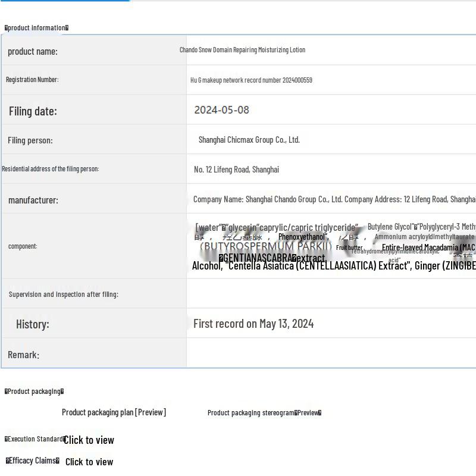
Task: Open the Product packaging stereogram Preview link
Action: coord(264,413)
